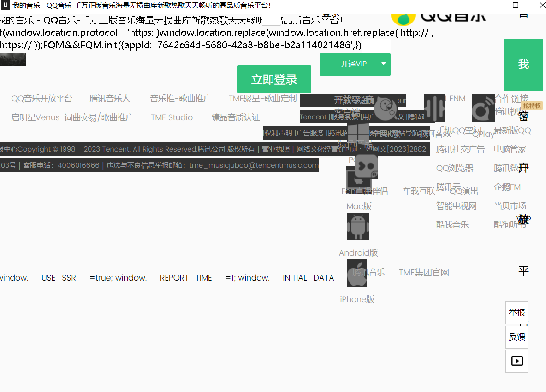Viewport: 546px width, 392px height.
Task: Click the 开通VIP button label
Action: [353, 64]
